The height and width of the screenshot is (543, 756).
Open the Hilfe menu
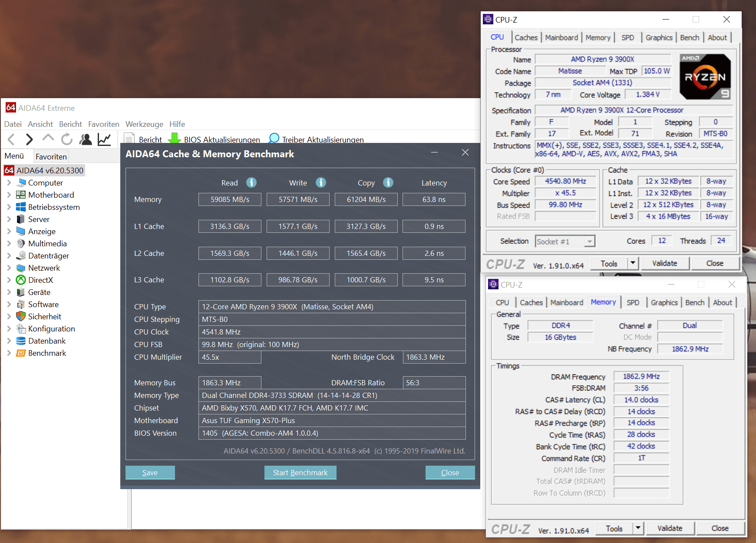point(177,124)
